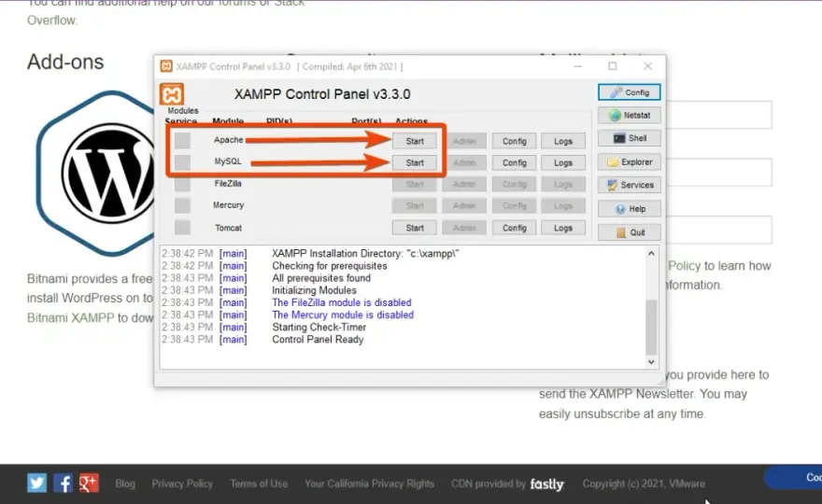Minimize the XAMPP Control Panel window
This screenshot has height=504, width=822.
coord(577,66)
